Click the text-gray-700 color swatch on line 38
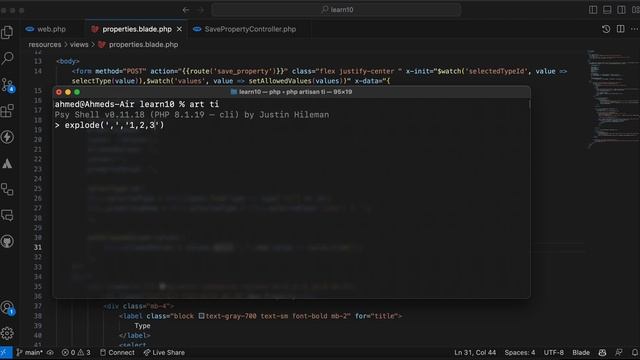The width and height of the screenshot is (640, 360). click(201, 316)
